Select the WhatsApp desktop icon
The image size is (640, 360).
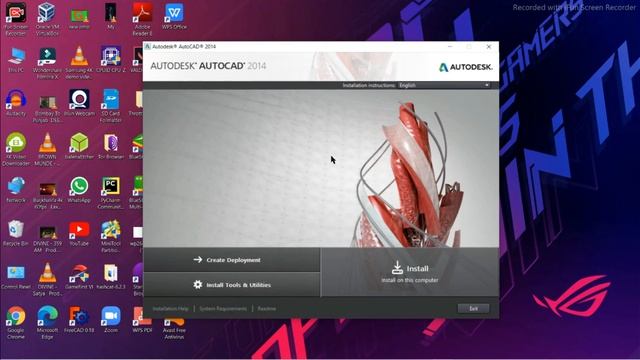point(79,190)
